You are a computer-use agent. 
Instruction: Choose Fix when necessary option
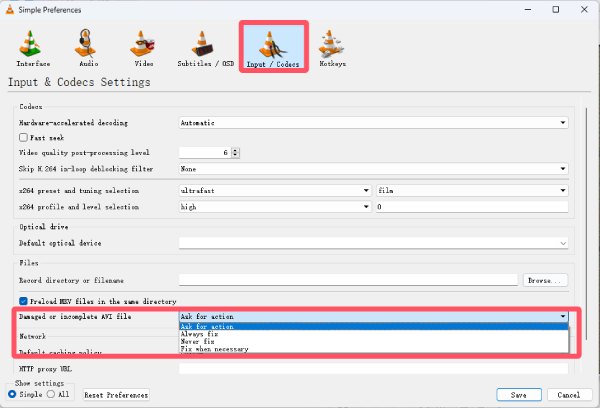pos(373,349)
